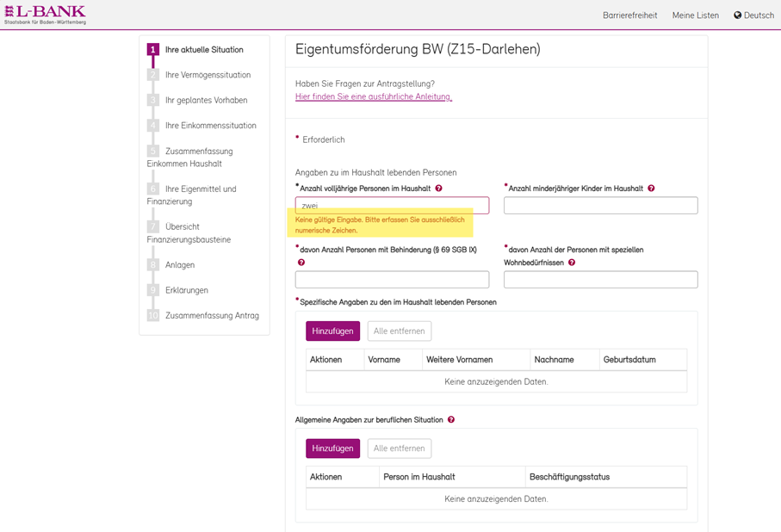This screenshot has width=781, height=532.
Task: Click step 1 number icon in sidebar
Action: (x=153, y=50)
